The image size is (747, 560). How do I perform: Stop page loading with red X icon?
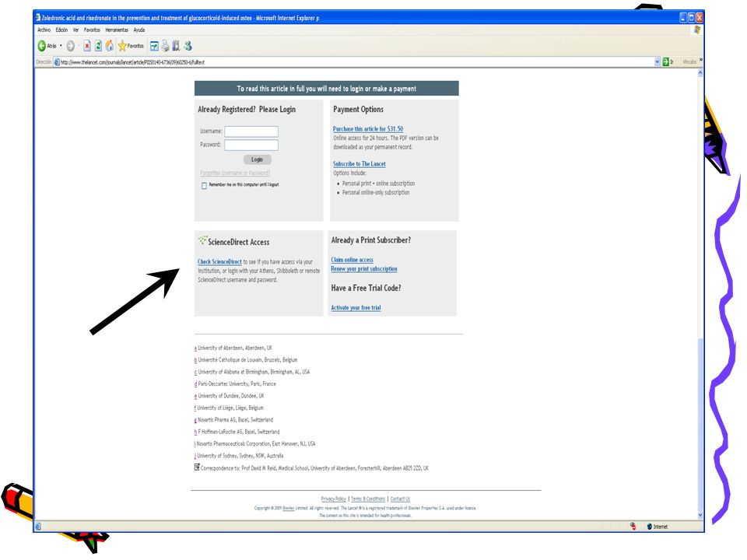tap(86, 46)
